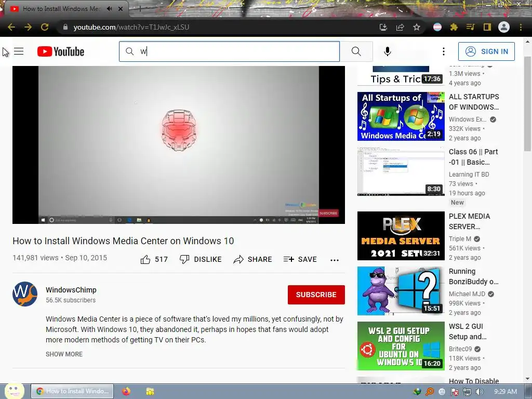
Task: Search with voice microphone icon
Action: [387, 51]
